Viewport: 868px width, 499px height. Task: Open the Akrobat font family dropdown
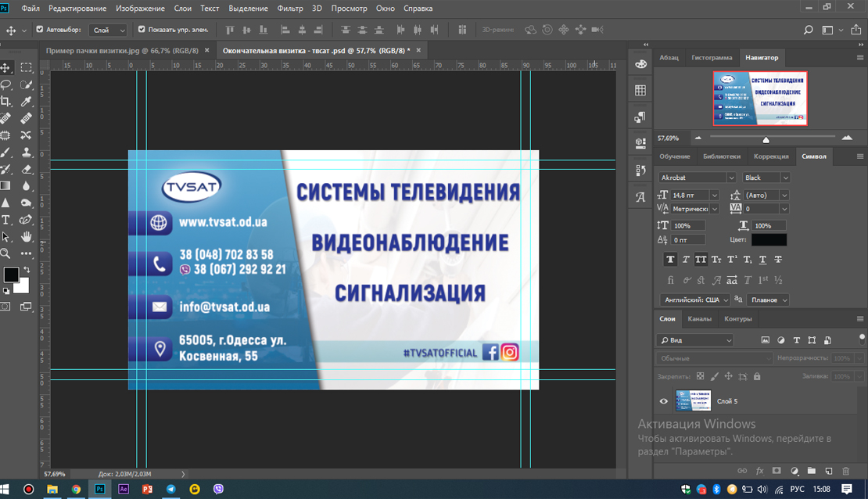[697, 178]
